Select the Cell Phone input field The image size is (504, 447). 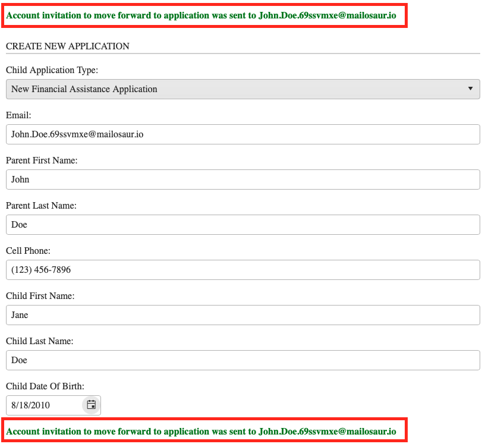click(x=243, y=270)
